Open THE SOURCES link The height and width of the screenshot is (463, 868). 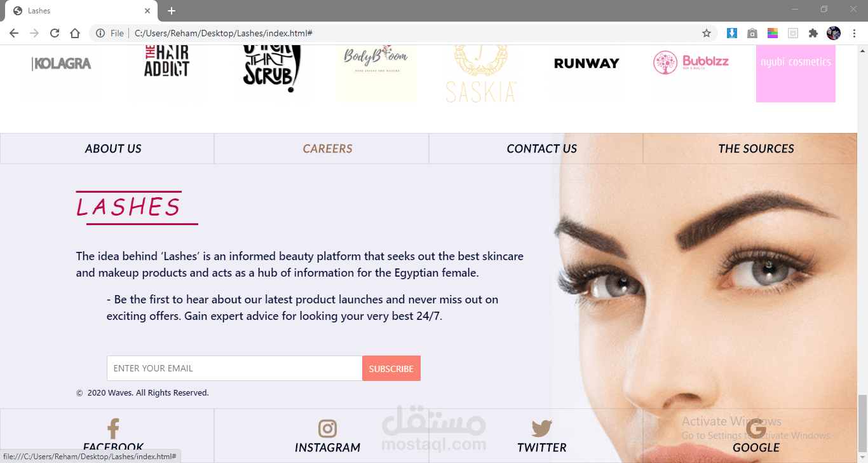756,149
